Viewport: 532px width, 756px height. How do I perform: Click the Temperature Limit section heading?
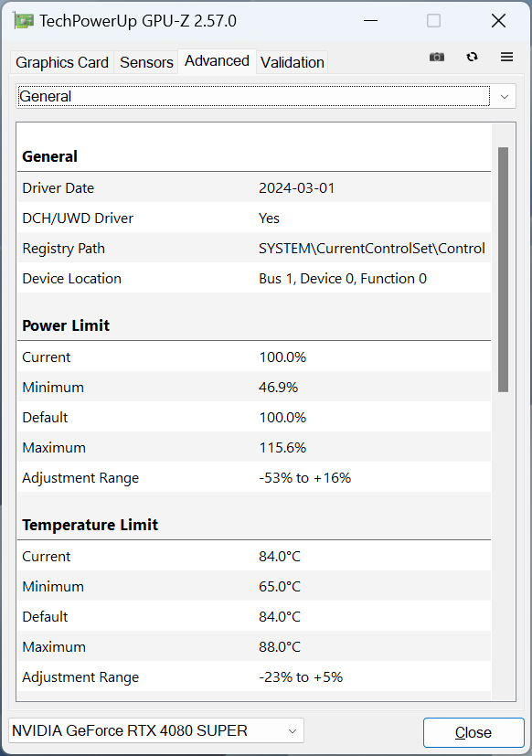[x=90, y=525]
